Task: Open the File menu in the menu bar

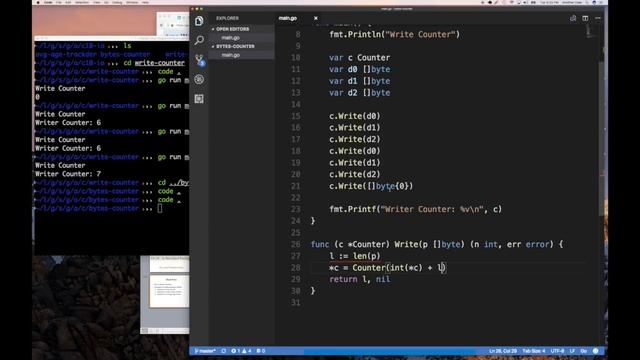Action: tap(59, 2)
